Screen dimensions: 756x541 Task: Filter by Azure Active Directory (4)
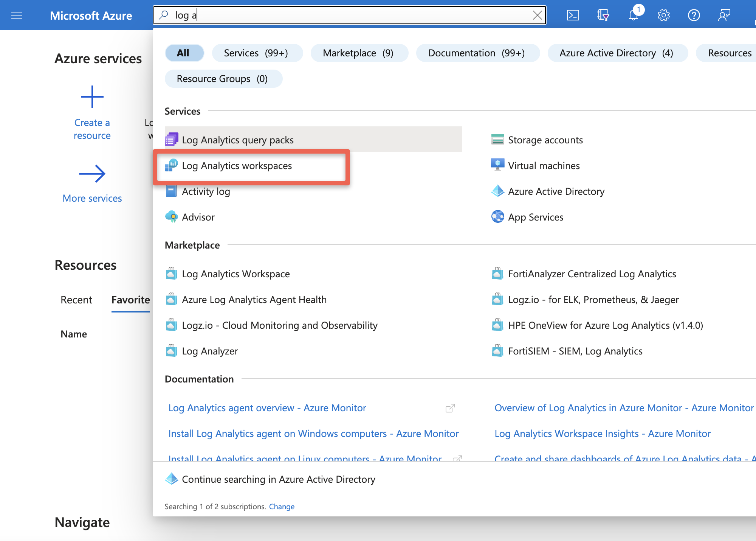click(x=617, y=53)
